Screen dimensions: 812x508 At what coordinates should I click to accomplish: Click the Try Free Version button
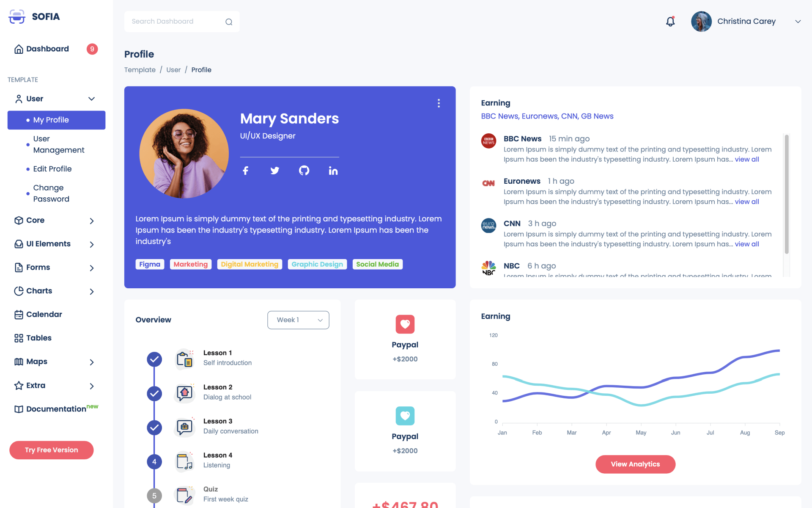click(52, 450)
